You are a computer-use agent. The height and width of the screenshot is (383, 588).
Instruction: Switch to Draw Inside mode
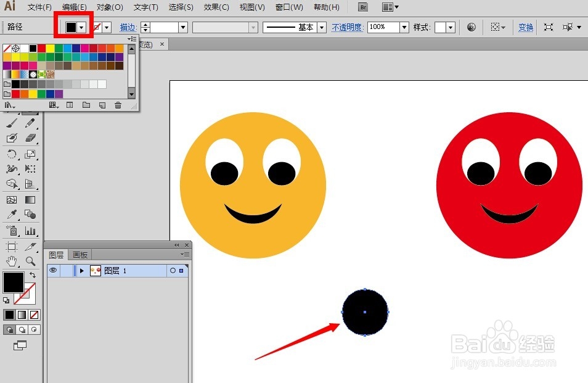pos(34,329)
